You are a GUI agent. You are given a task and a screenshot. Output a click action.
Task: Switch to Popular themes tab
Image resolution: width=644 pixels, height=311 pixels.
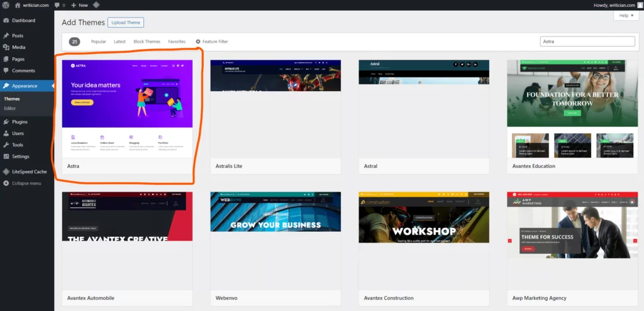pyautogui.click(x=99, y=41)
